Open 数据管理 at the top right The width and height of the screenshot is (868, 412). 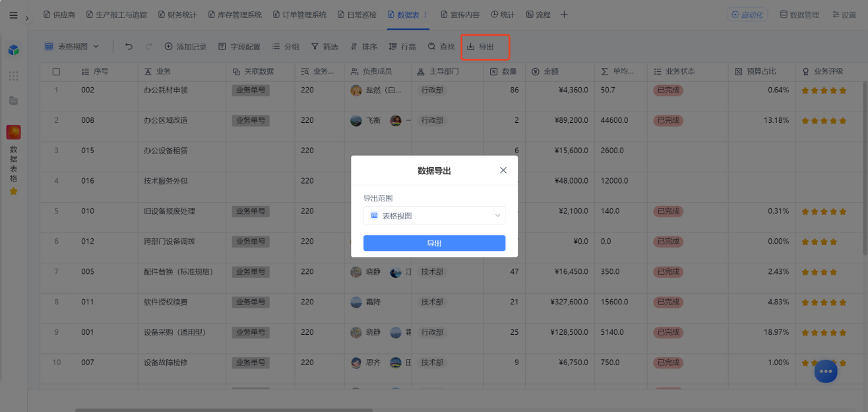pos(799,15)
